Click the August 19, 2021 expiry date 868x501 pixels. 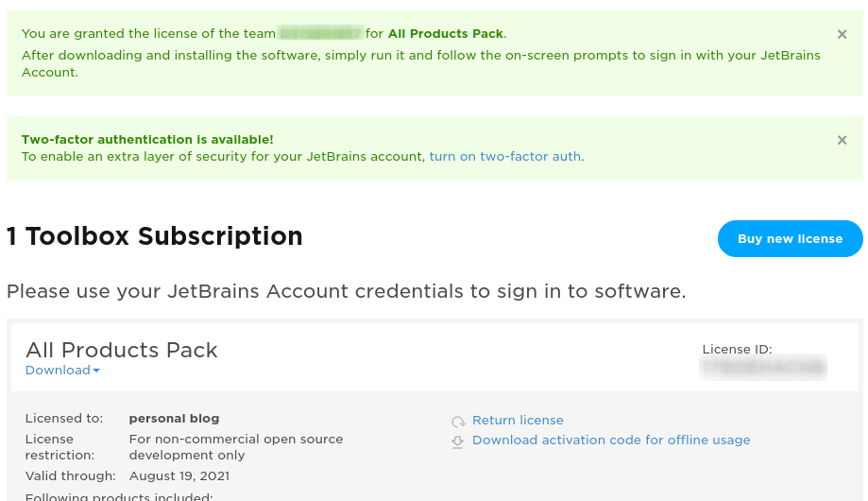pos(179,476)
